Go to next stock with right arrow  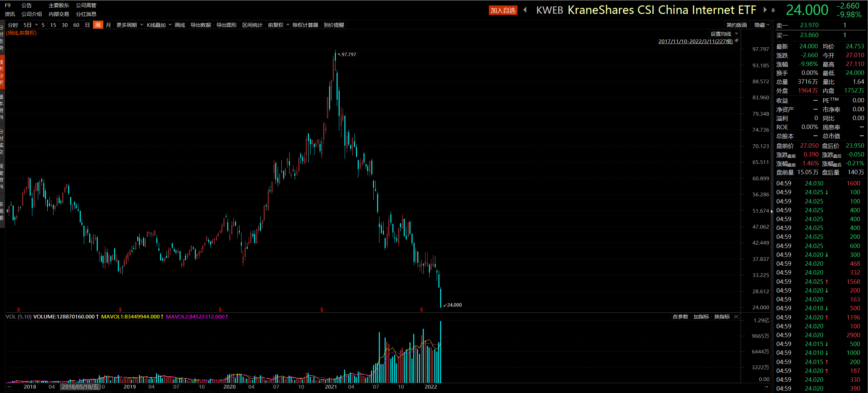(765, 10)
